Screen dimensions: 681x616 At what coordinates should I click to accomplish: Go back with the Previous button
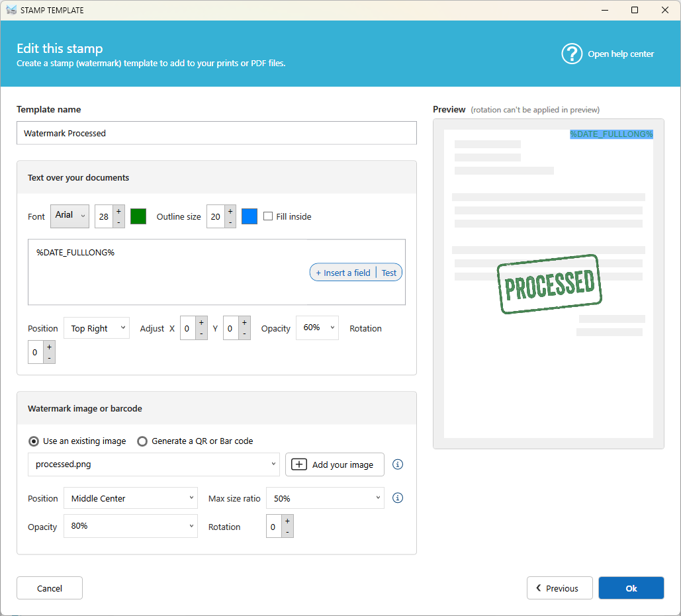pos(560,588)
